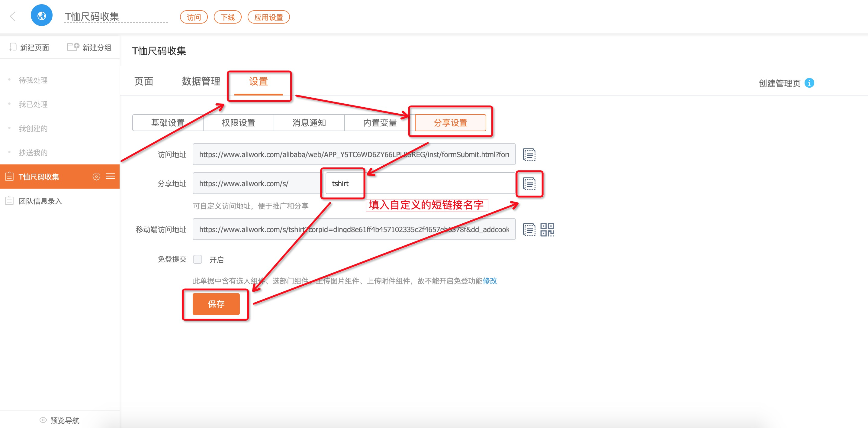Viewport: 868px width, 428px height.
Task: Copy the 分享地址 short link via its icon
Action: pos(529,184)
